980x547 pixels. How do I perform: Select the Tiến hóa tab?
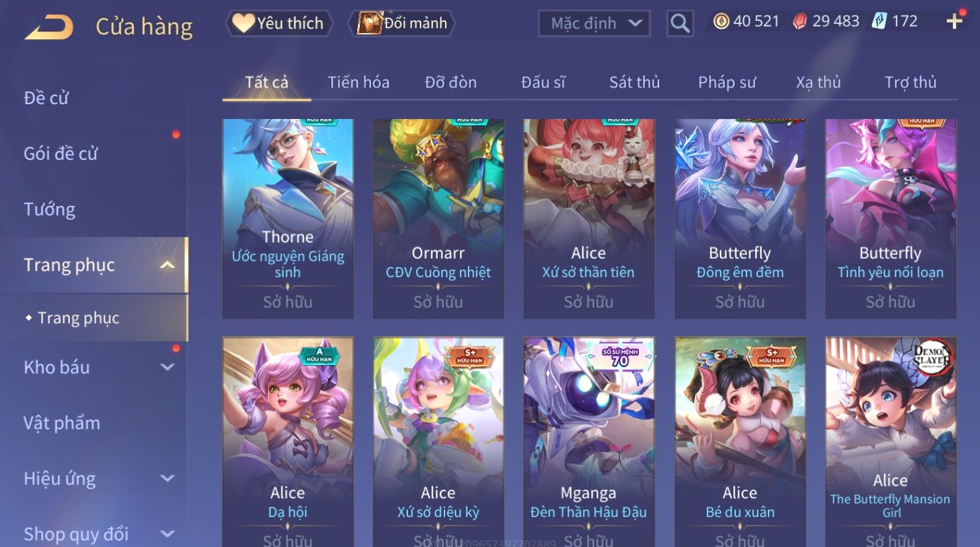(359, 83)
